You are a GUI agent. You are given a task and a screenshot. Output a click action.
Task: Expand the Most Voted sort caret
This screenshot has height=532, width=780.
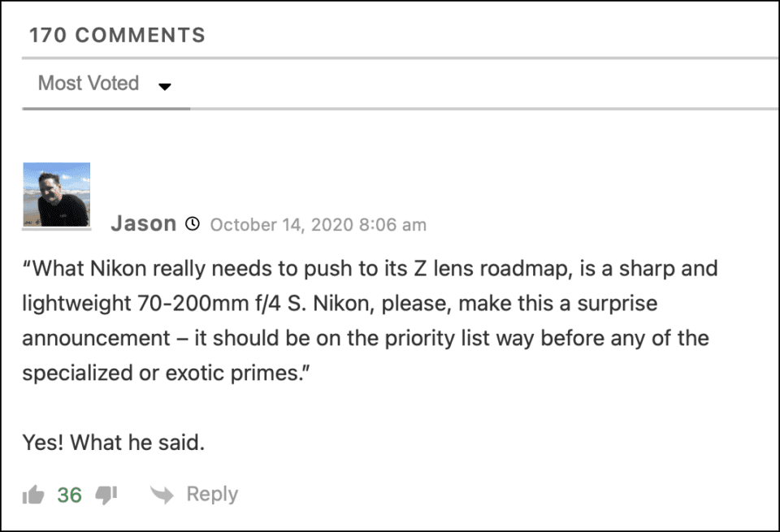coord(165,87)
